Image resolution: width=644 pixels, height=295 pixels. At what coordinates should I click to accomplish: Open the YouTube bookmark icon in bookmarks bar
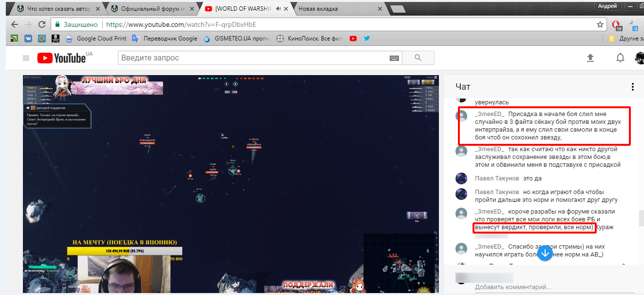[x=353, y=39]
